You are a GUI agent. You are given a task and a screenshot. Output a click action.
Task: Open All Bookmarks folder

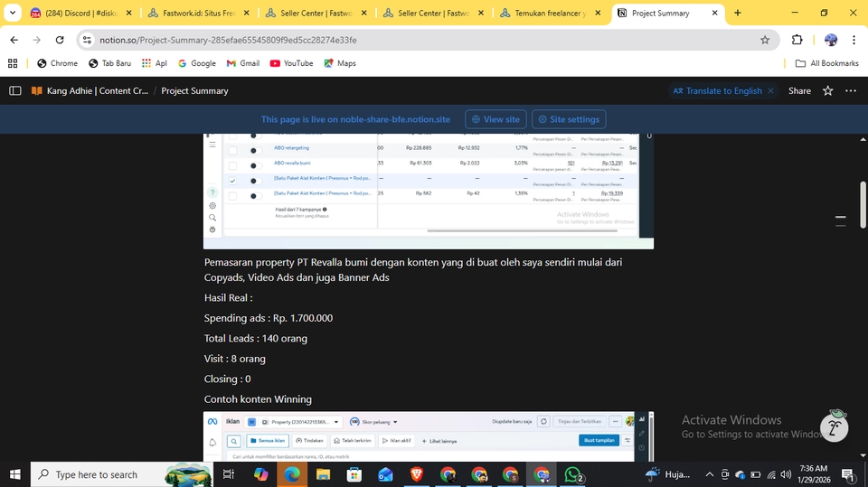[x=827, y=63]
